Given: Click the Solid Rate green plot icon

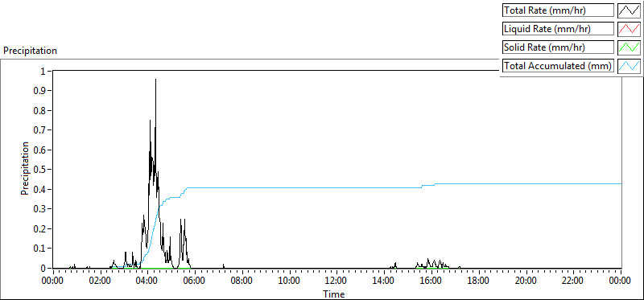Looking at the screenshot, I should [x=629, y=47].
